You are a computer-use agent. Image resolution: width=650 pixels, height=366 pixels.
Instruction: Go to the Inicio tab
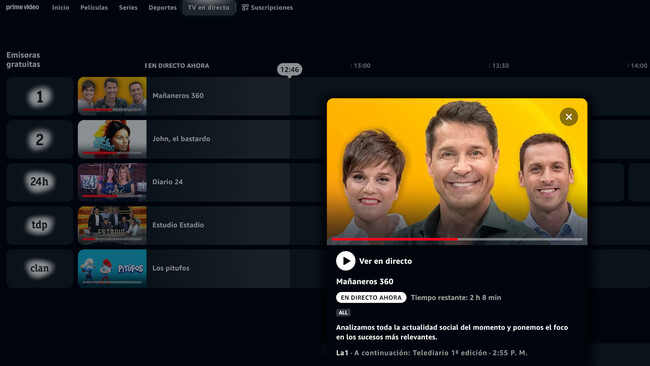(x=61, y=7)
